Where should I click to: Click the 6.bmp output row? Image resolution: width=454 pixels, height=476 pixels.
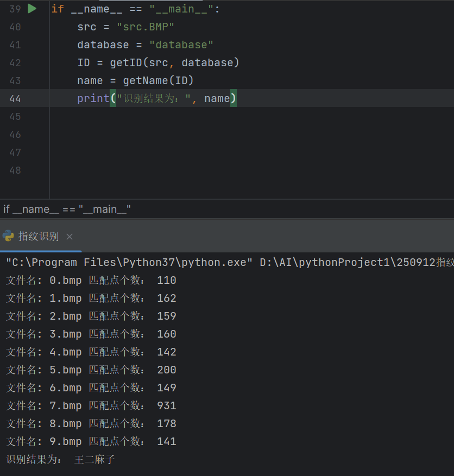pyautogui.click(x=91, y=388)
